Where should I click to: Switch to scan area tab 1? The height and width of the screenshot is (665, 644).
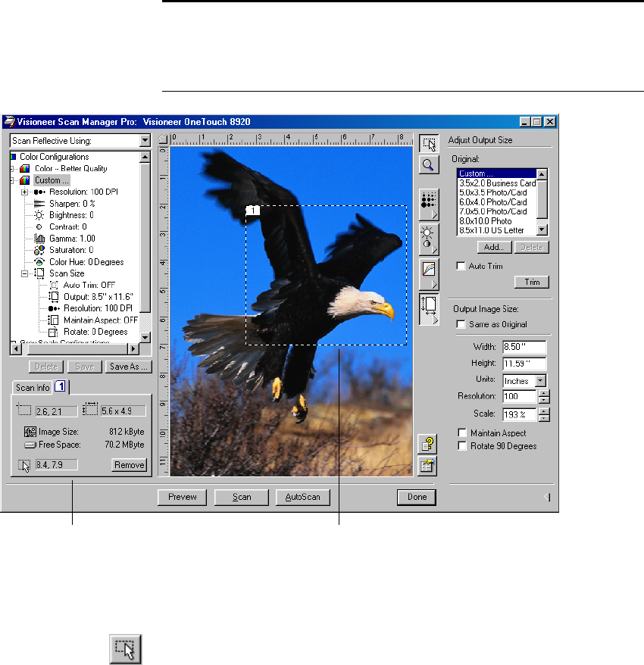(61, 386)
